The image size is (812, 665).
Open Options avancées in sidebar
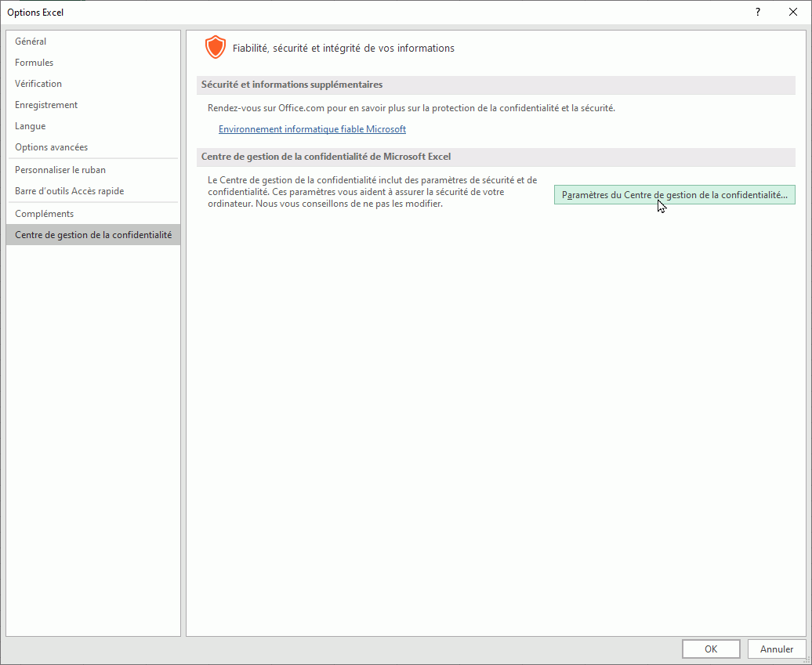coord(93,147)
